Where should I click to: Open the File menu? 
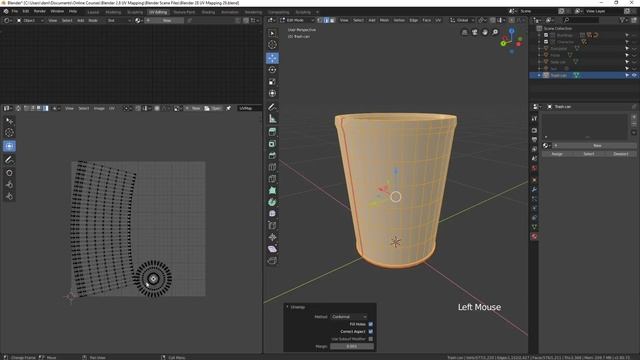click(15, 11)
